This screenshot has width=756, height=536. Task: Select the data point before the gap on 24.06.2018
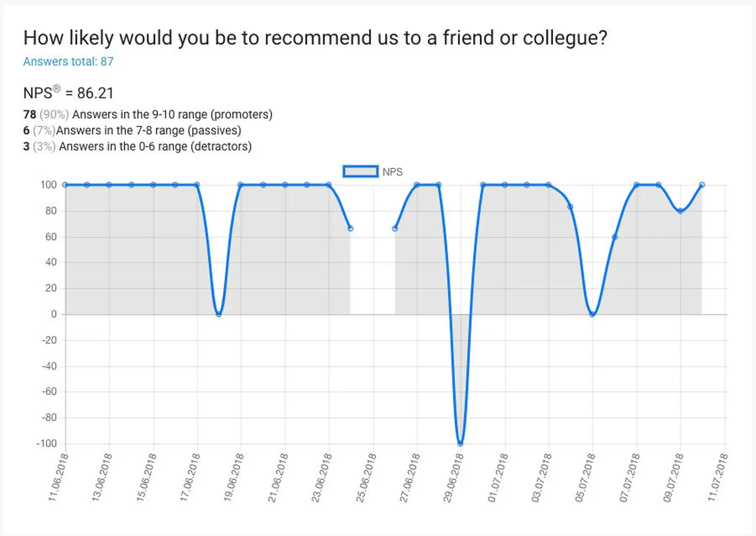pyautogui.click(x=350, y=228)
